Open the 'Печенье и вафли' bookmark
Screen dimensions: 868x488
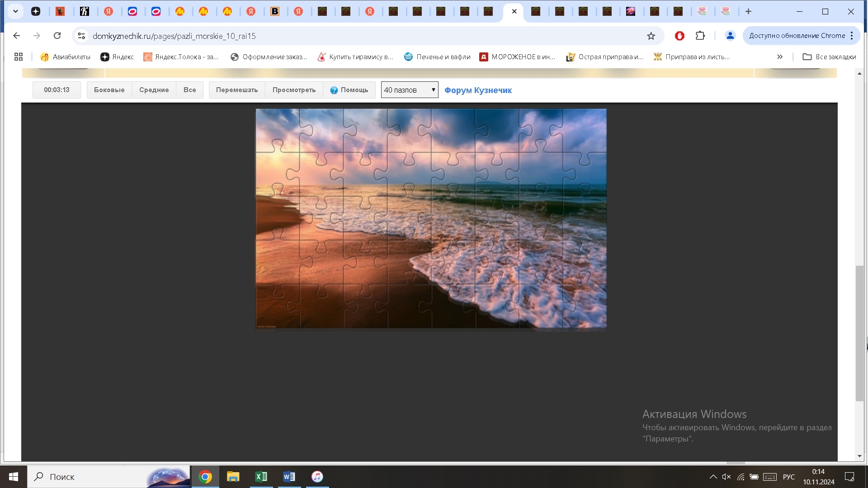click(x=437, y=57)
